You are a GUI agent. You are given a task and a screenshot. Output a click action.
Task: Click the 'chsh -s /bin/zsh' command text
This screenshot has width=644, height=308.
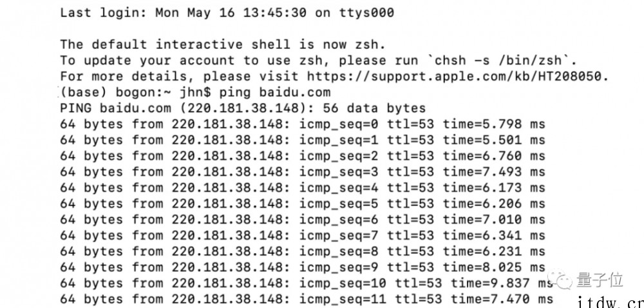498,61
